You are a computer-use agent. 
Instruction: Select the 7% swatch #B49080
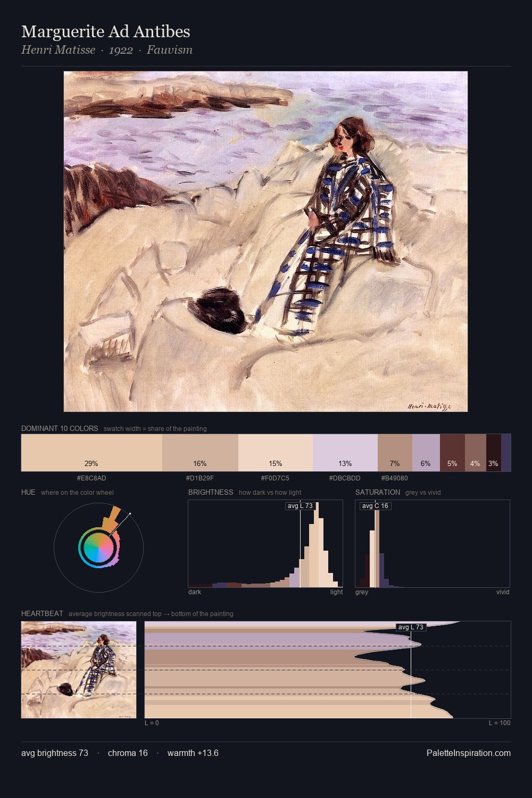pos(395,453)
